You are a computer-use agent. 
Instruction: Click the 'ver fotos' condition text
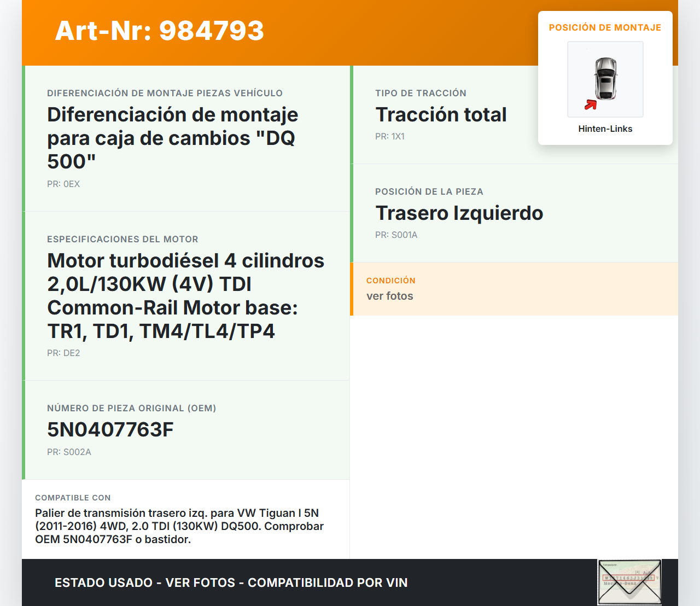pos(389,296)
